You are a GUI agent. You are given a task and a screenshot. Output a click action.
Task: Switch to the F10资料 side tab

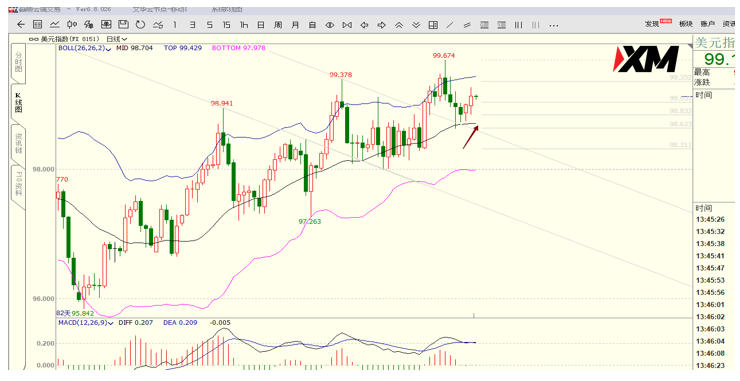tap(18, 185)
